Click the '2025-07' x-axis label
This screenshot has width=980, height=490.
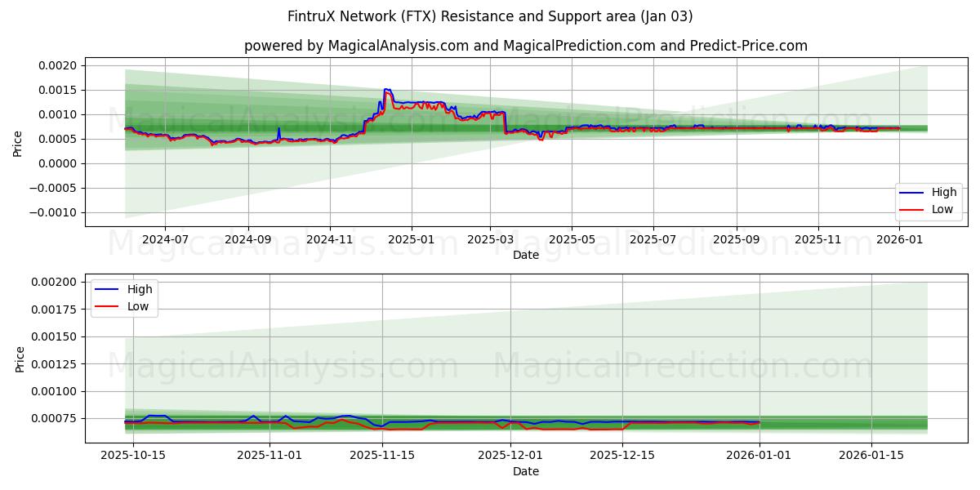pyautogui.click(x=653, y=240)
